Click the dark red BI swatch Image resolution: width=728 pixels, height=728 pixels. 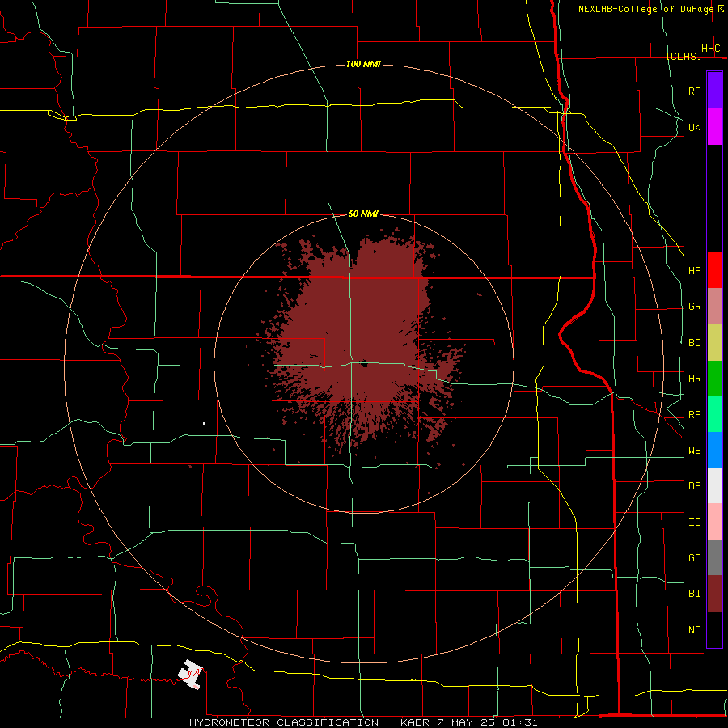[x=714, y=594]
